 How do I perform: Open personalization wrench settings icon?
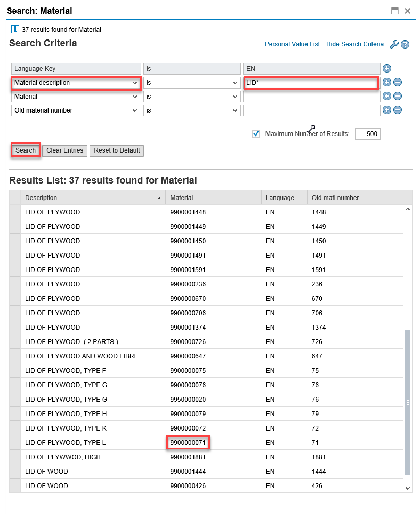[394, 44]
